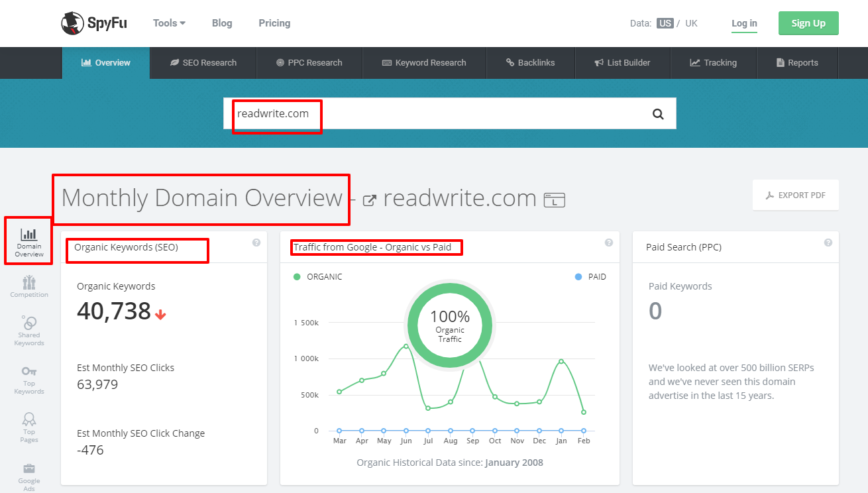Switch data region to UK
868x493 pixels.
click(x=691, y=22)
